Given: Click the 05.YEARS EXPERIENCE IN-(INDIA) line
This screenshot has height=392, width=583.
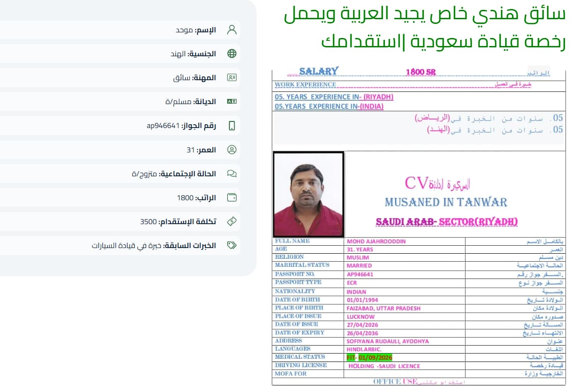Looking at the screenshot, I should pyautogui.click(x=329, y=106).
